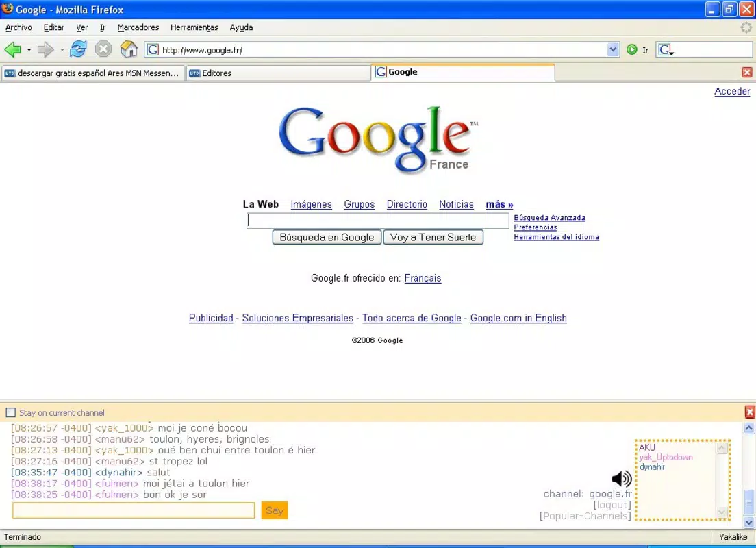Open the Forward button history dropdown

[x=62, y=50]
